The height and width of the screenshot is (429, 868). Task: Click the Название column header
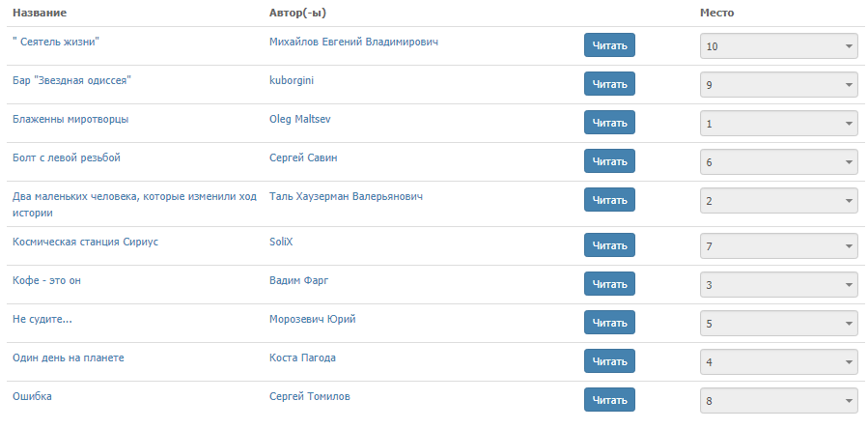(x=40, y=13)
